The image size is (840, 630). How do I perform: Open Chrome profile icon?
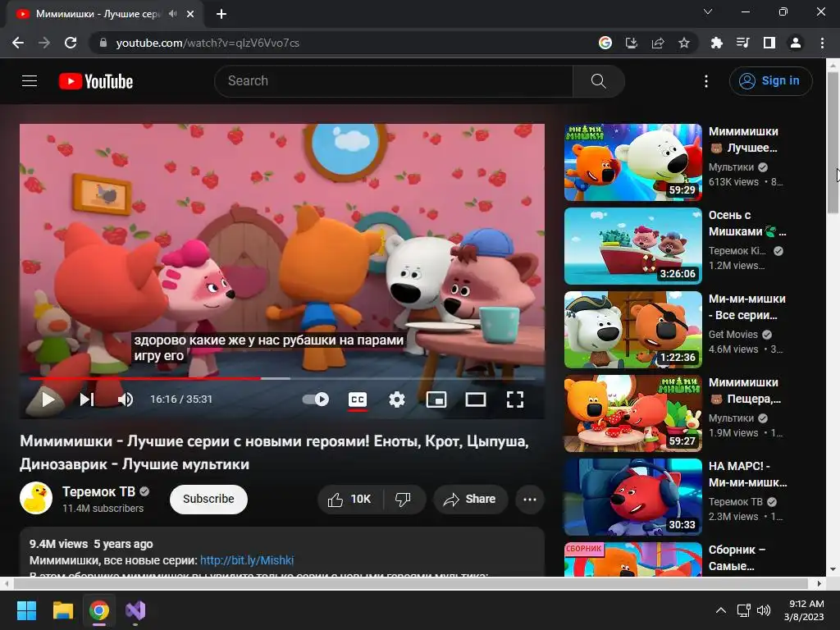pos(796,43)
